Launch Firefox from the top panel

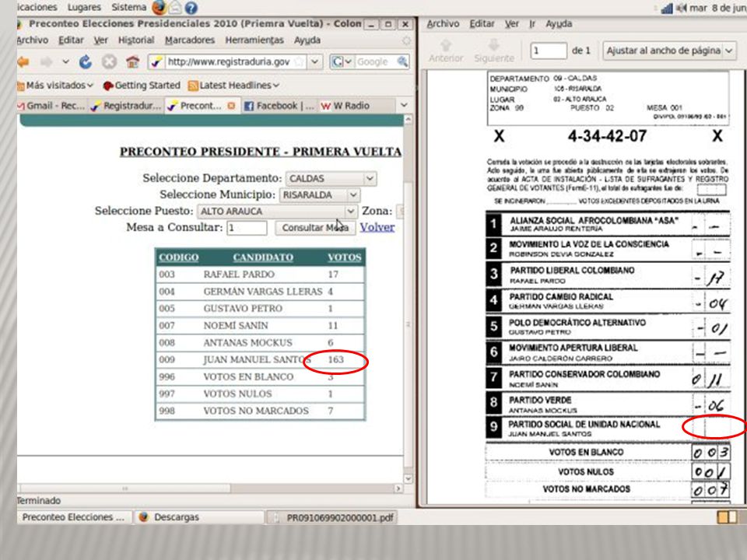click(159, 7)
